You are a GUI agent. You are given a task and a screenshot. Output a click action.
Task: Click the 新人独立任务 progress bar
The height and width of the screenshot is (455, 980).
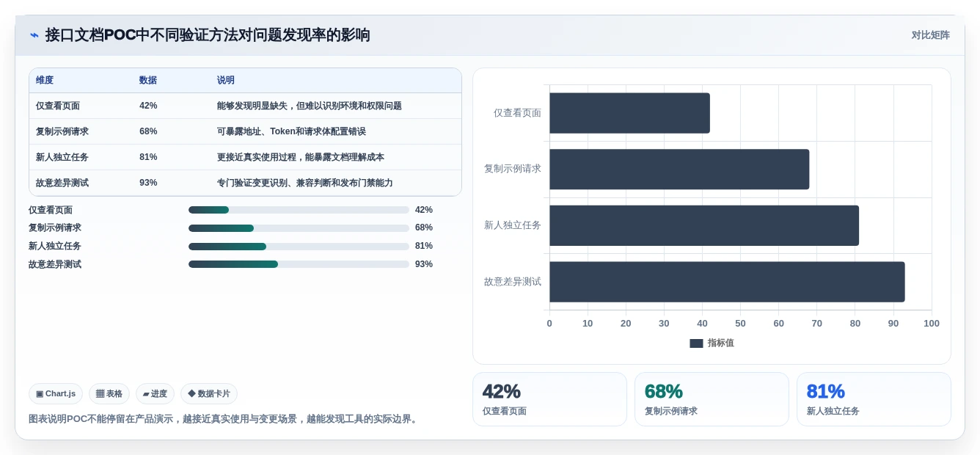299,247
